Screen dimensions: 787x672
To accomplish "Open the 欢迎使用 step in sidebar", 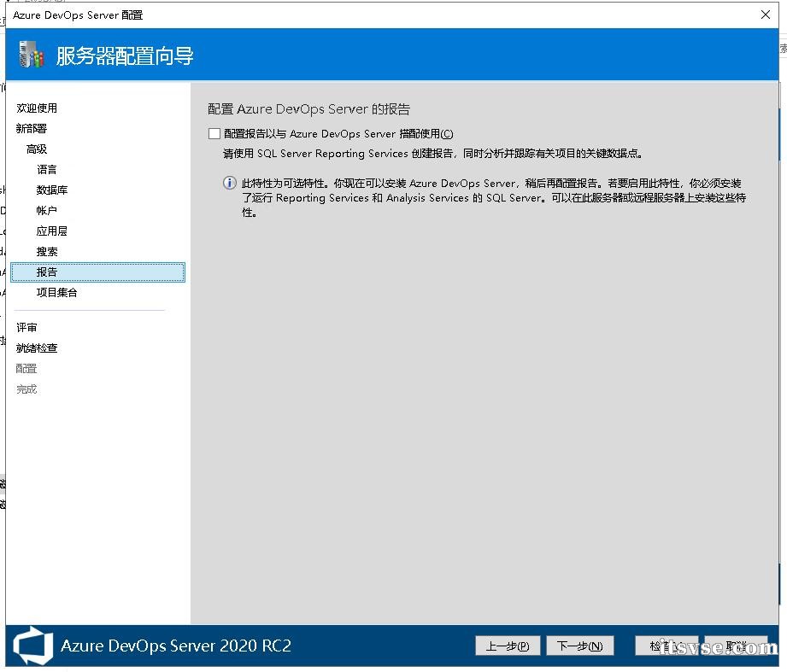I will [x=37, y=108].
